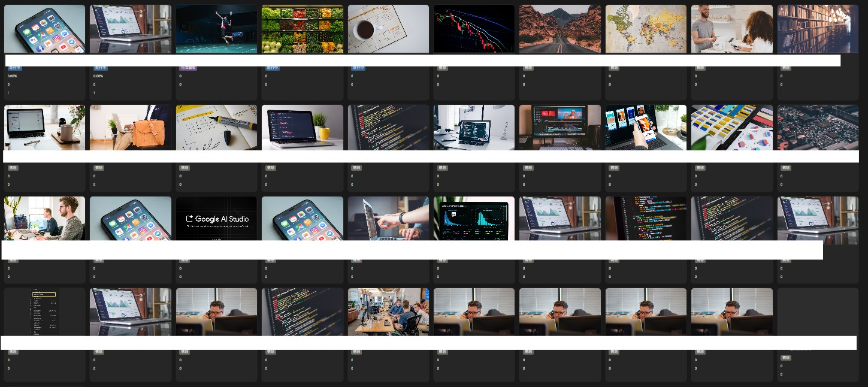Open the printed color charts thumbnail
The width and height of the screenshot is (868, 387).
point(732,128)
